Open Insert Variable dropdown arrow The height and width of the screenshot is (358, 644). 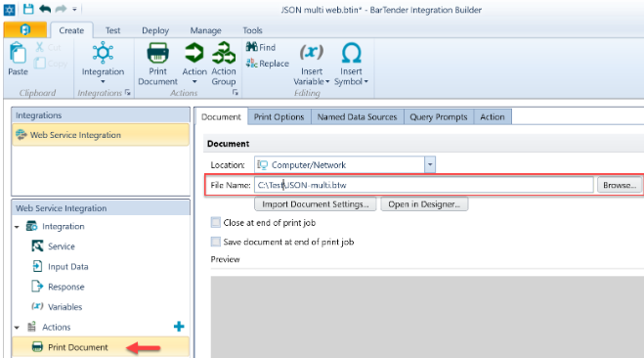point(327,82)
